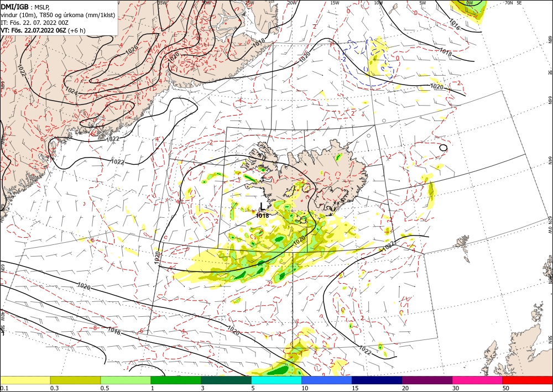Select the light green 0.5 legend swatch
The image size is (553, 392).
click(126, 380)
